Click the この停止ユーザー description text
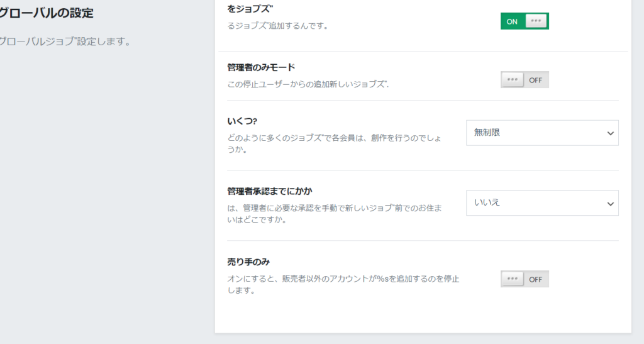Image resolution: width=644 pixels, height=344 pixels. (x=308, y=84)
